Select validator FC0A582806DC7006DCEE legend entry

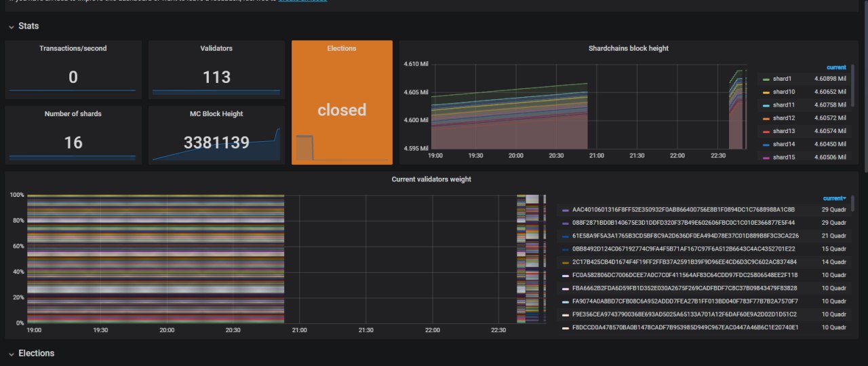685,275
